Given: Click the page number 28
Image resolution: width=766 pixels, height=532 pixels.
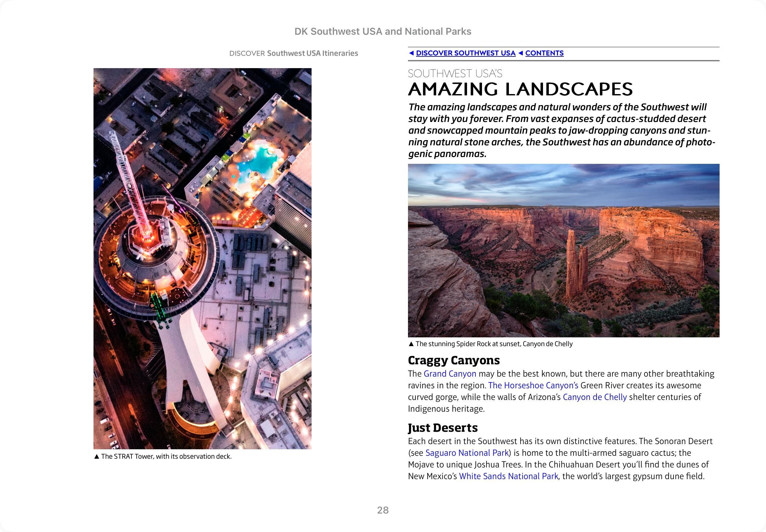Looking at the screenshot, I should [x=383, y=510].
